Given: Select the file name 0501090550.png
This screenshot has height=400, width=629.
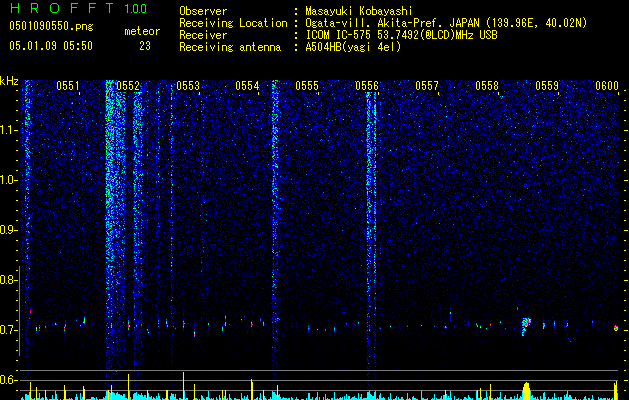Looking at the screenshot, I should (x=51, y=26).
